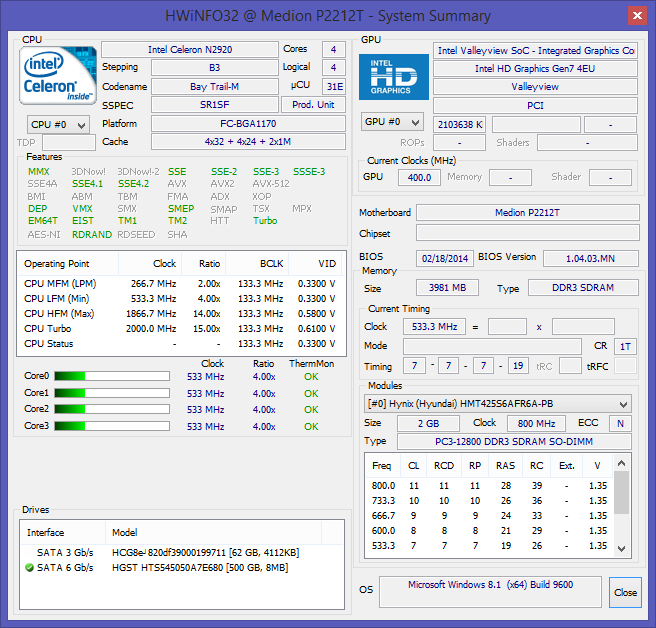Click the GPU clock value 400.0
Viewport: 656px width, 628px height.
click(419, 177)
